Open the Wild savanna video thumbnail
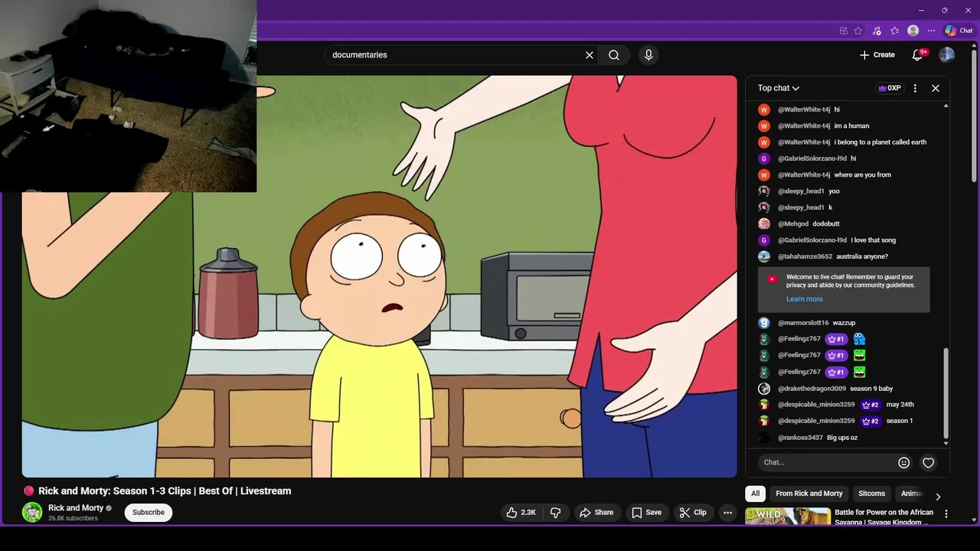This screenshot has height=551, width=980. click(x=788, y=517)
